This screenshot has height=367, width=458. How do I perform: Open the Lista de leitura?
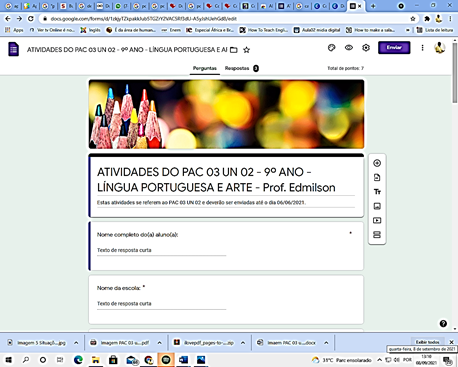click(x=436, y=30)
